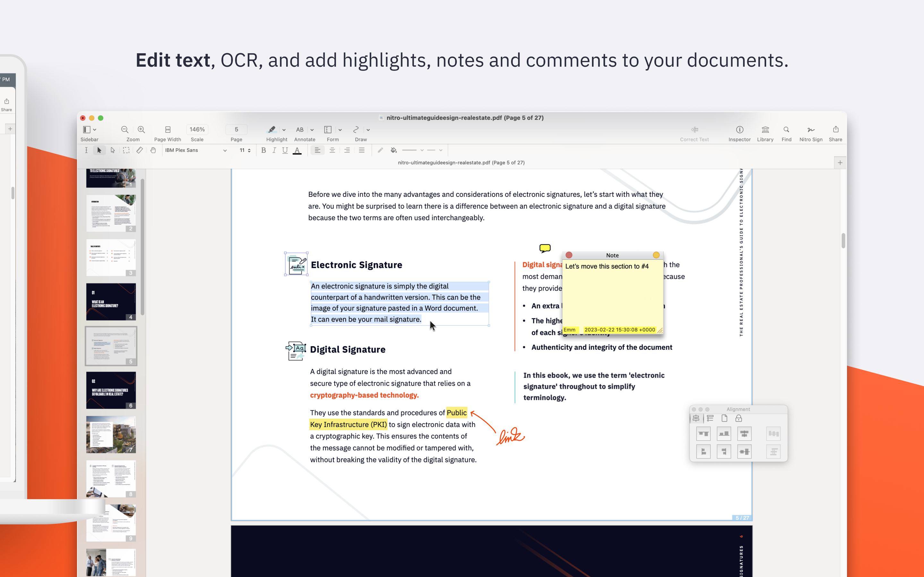Screen dimensions: 924x577
Task: Click the ruler measure tool
Action: point(140,150)
